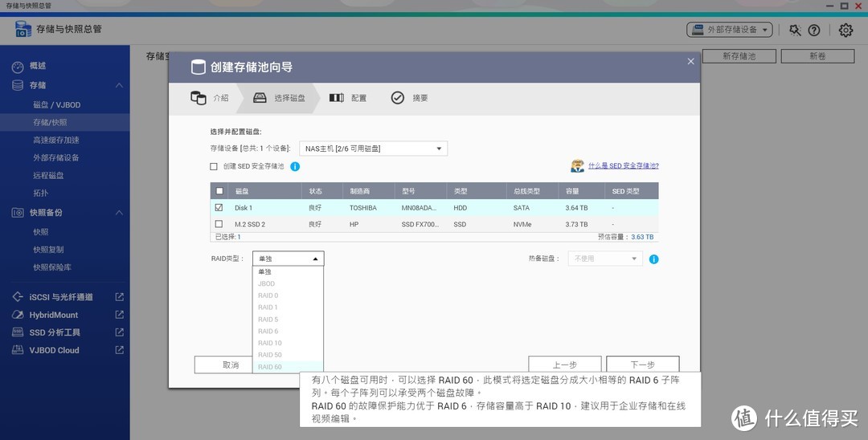Click the TOSHIBA manufacturer cell
868x440 pixels.
(x=363, y=208)
